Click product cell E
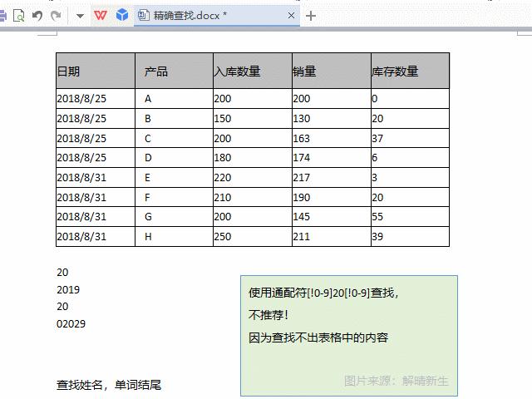The height and width of the screenshot is (399, 532). (174, 177)
